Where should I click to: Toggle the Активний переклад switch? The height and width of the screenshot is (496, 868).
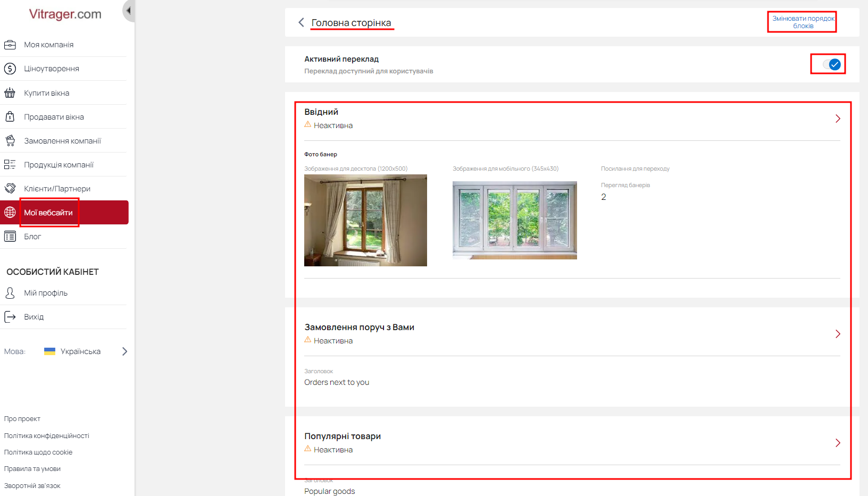(831, 64)
